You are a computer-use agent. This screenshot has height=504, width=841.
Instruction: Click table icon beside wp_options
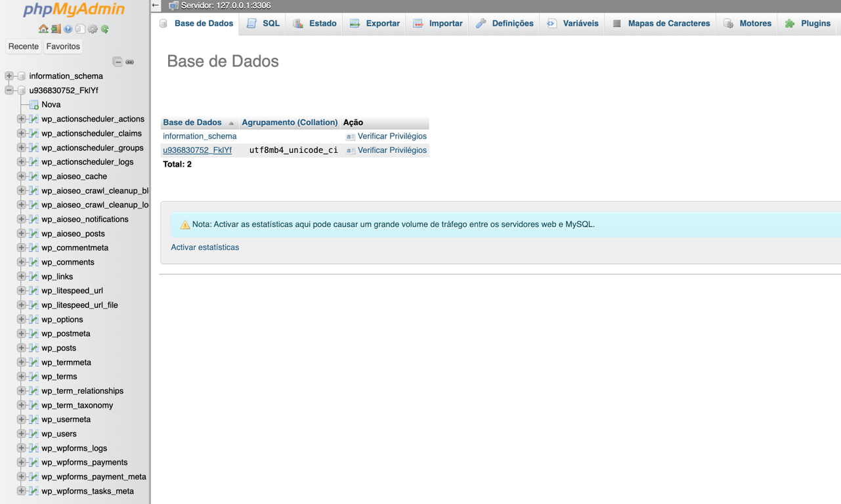point(34,320)
